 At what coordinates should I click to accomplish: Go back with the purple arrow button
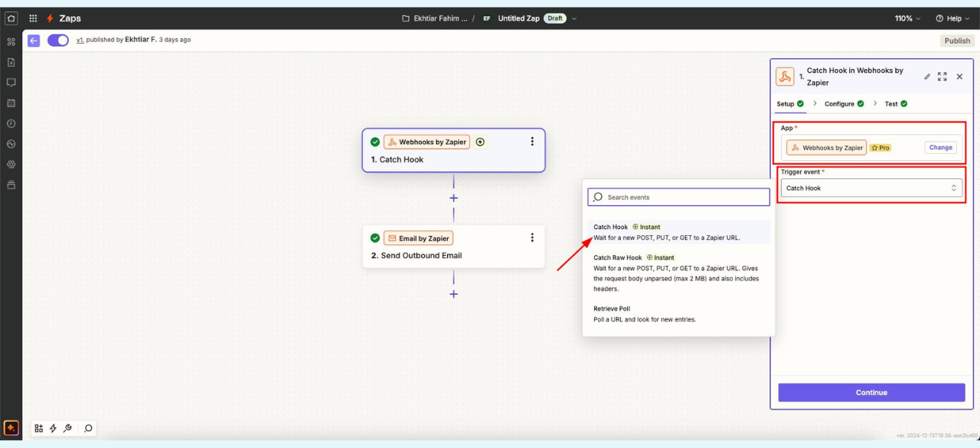point(34,41)
